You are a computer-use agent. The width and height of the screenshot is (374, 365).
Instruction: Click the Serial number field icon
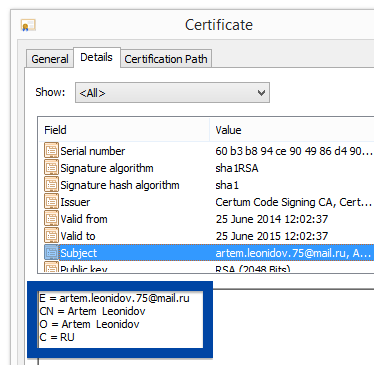(x=51, y=151)
